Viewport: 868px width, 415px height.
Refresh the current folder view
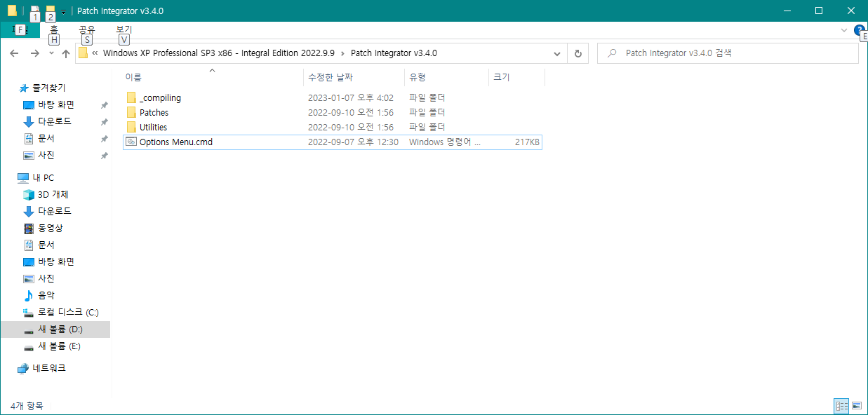tap(578, 53)
